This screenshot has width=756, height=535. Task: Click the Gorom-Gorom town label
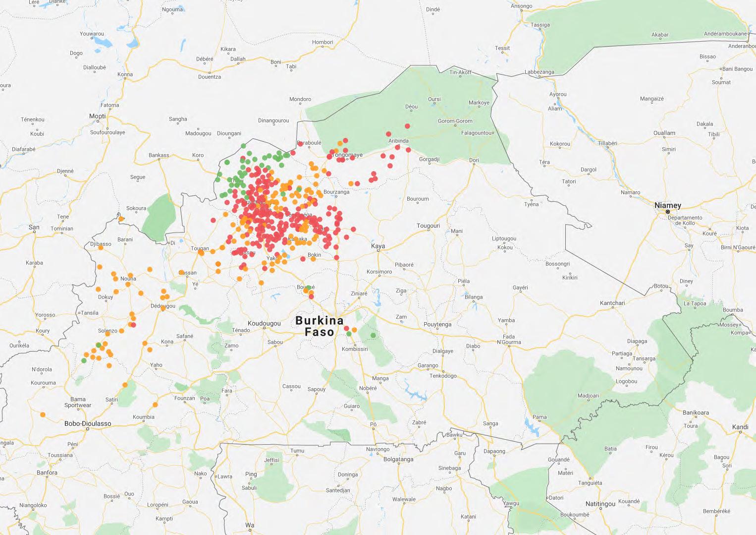[455, 121]
